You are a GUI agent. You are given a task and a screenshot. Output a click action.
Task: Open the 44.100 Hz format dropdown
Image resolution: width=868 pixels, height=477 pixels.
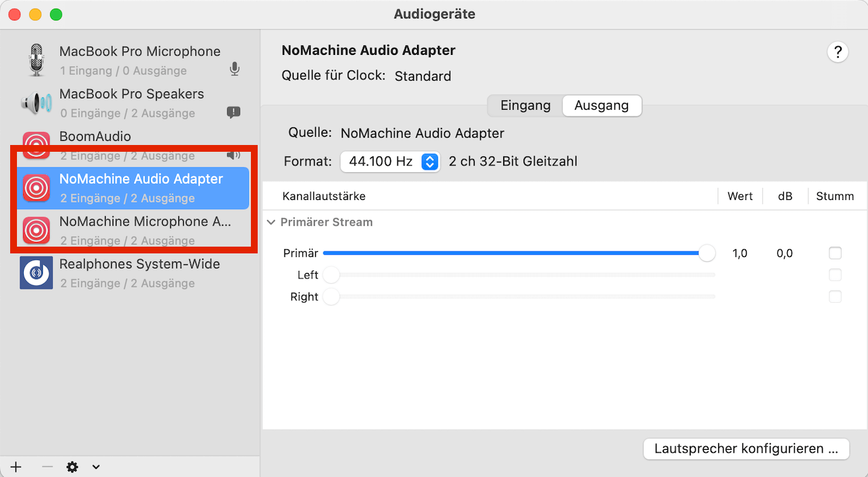390,162
